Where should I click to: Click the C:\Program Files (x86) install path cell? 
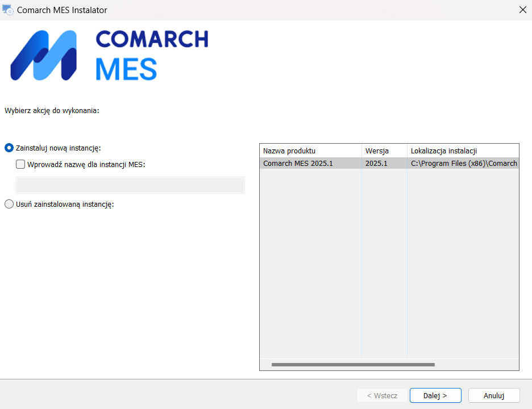point(463,164)
